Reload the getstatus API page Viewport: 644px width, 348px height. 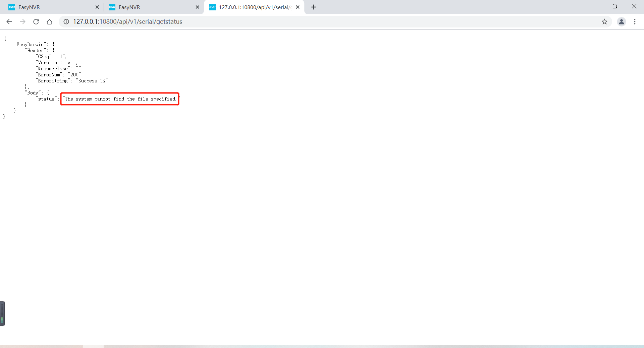(36, 22)
